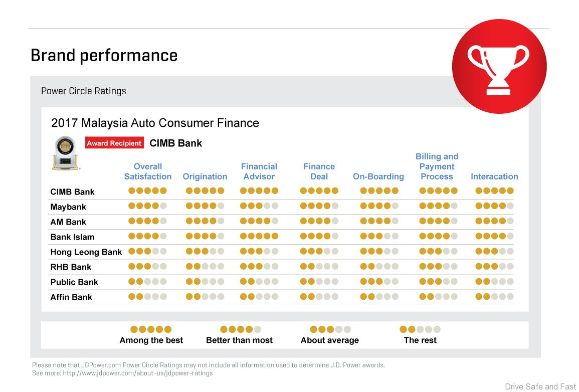The image size is (579, 392).
Task: Click Public Bank's On-Boarding rating circles
Action: pyautogui.click(x=379, y=282)
